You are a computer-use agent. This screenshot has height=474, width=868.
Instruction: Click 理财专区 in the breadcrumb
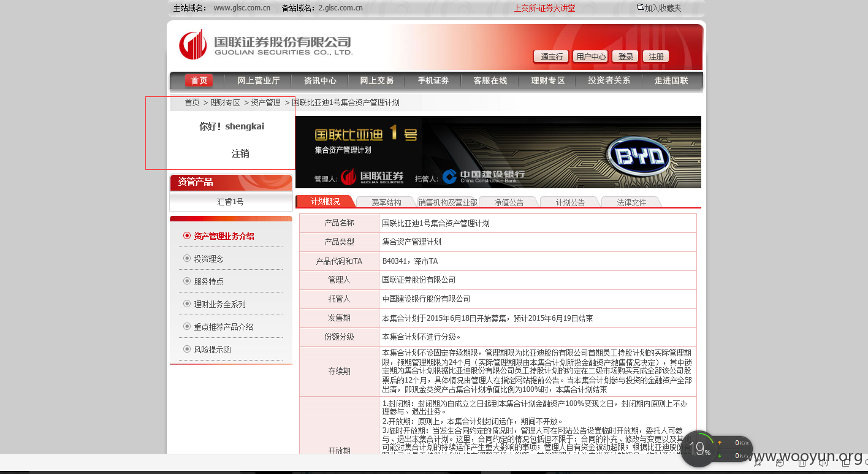coord(225,102)
